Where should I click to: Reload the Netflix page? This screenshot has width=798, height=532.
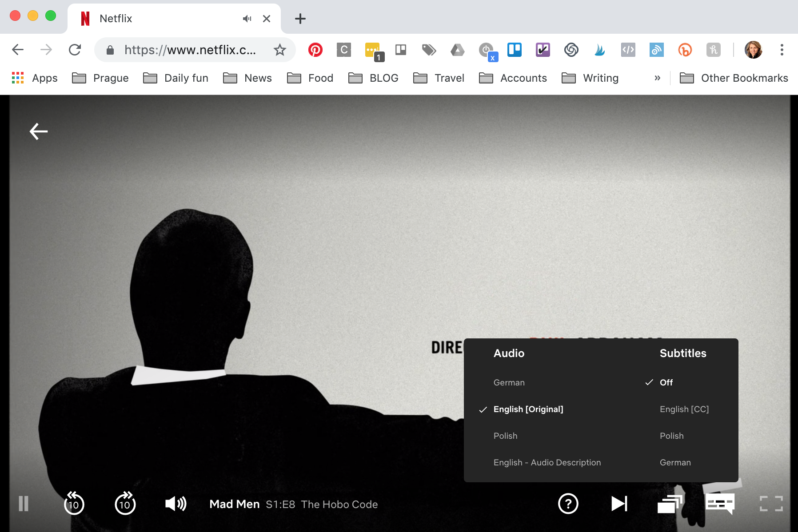[75, 50]
